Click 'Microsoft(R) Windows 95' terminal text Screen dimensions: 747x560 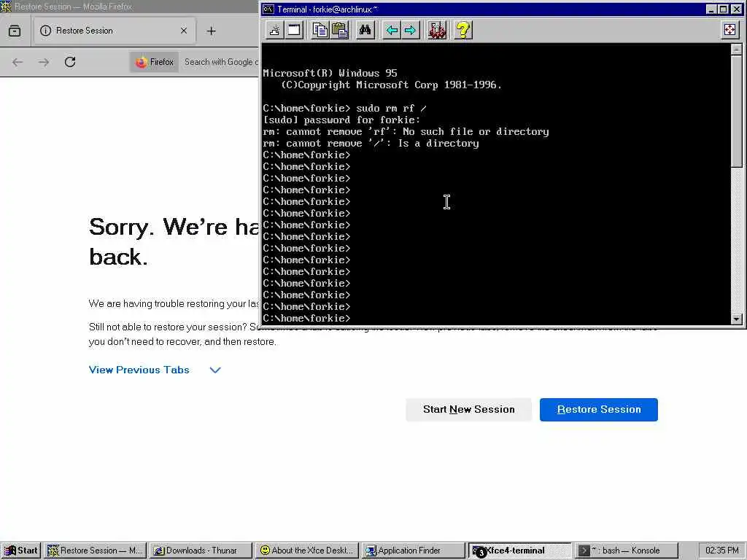[x=330, y=74]
